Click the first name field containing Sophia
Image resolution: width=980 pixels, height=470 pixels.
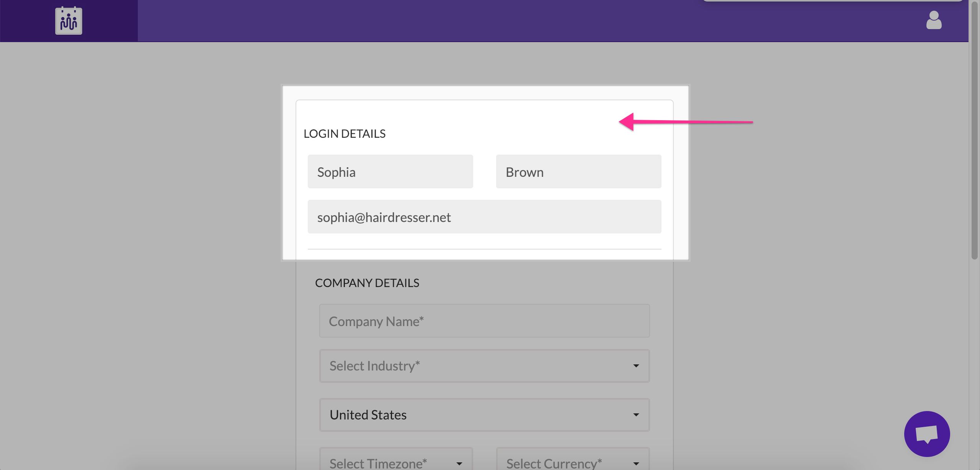390,171
